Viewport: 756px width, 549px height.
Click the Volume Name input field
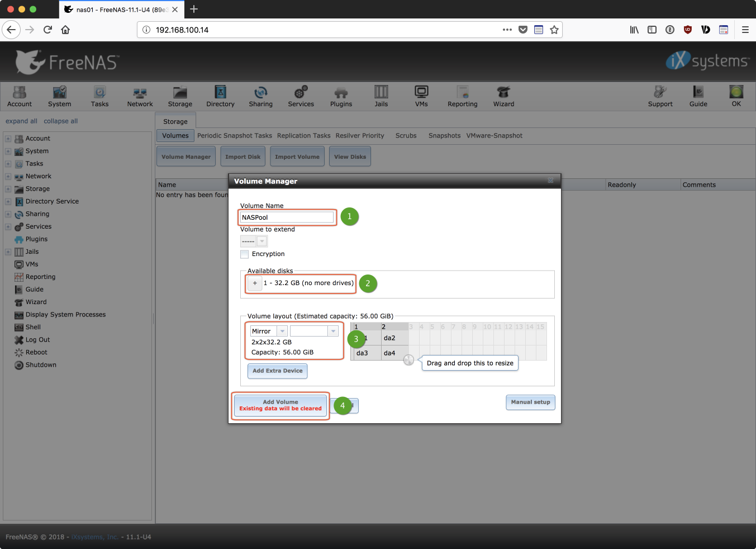click(x=287, y=217)
